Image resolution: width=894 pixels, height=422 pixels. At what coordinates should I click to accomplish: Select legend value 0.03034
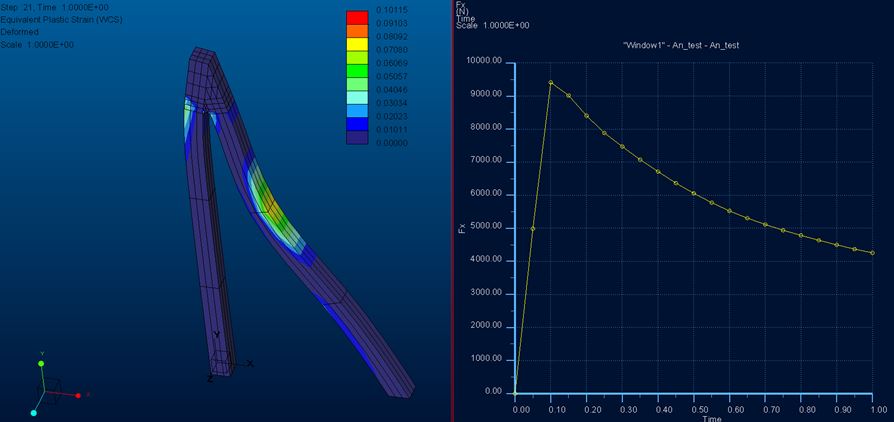coord(392,103)
